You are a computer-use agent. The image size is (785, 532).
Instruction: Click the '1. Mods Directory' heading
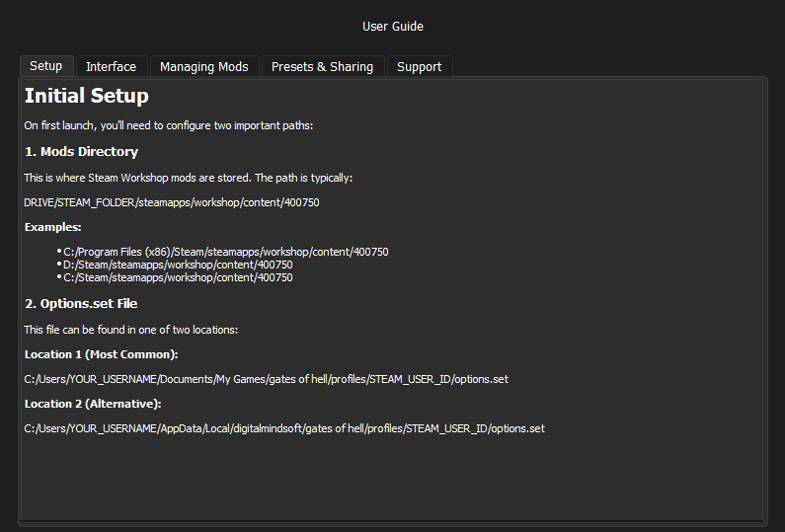(81, 152)
